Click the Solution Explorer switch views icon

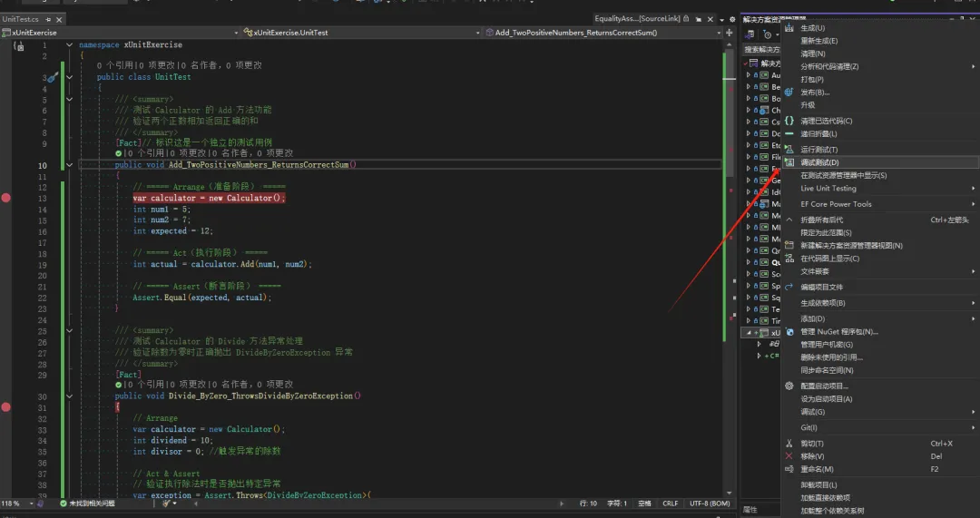pos(750,35)
